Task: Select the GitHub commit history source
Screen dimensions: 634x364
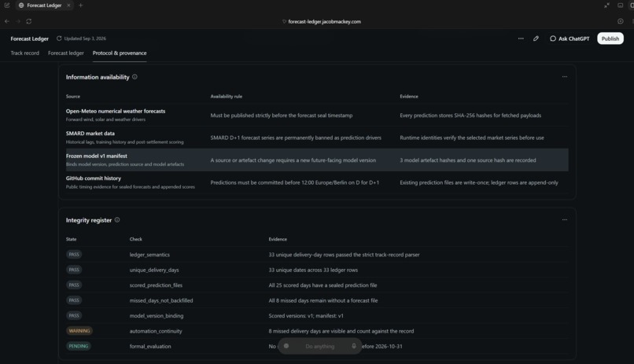Action: 94,178
